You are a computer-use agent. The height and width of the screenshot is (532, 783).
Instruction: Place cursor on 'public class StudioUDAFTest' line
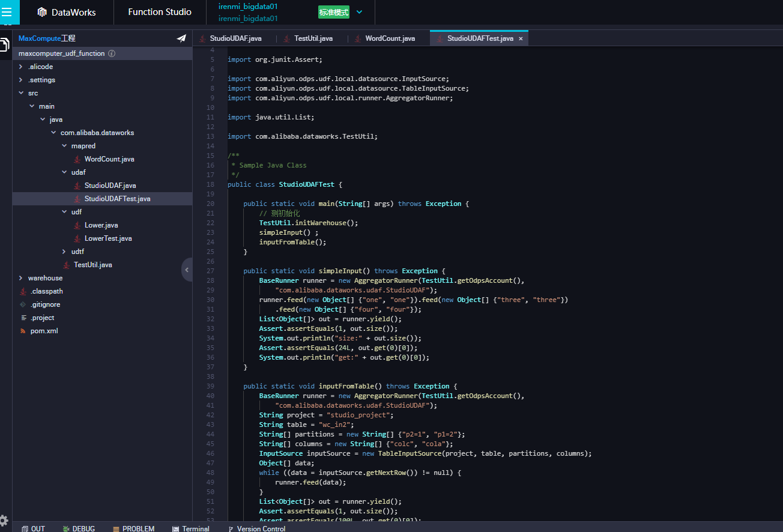point(285,184)
